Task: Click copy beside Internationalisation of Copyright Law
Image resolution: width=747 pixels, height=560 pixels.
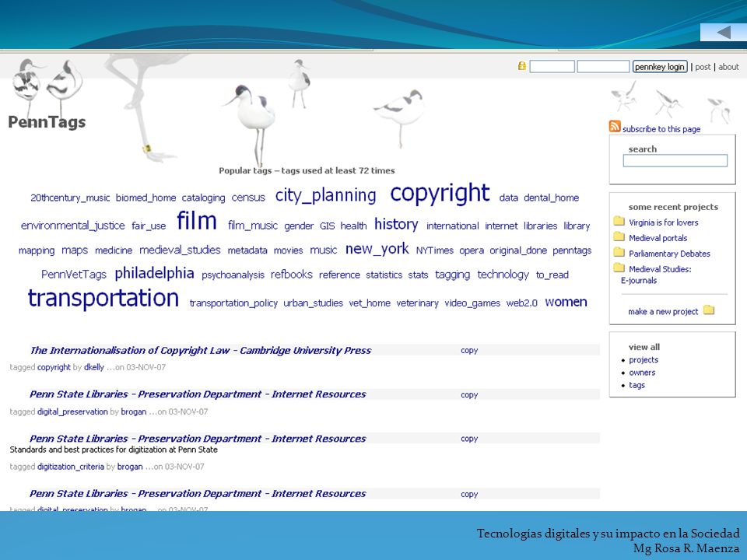Action: click(x=469, y=351)
